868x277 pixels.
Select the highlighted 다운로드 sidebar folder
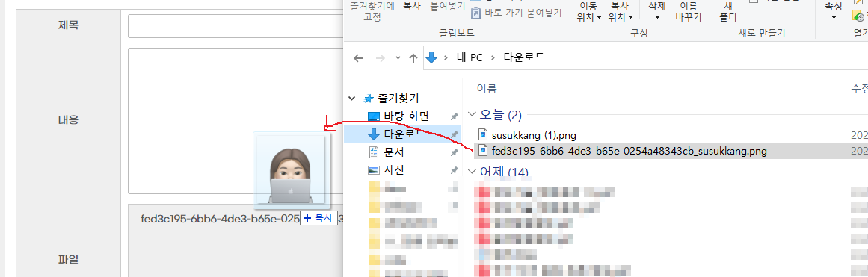click(x=402, y=134)
